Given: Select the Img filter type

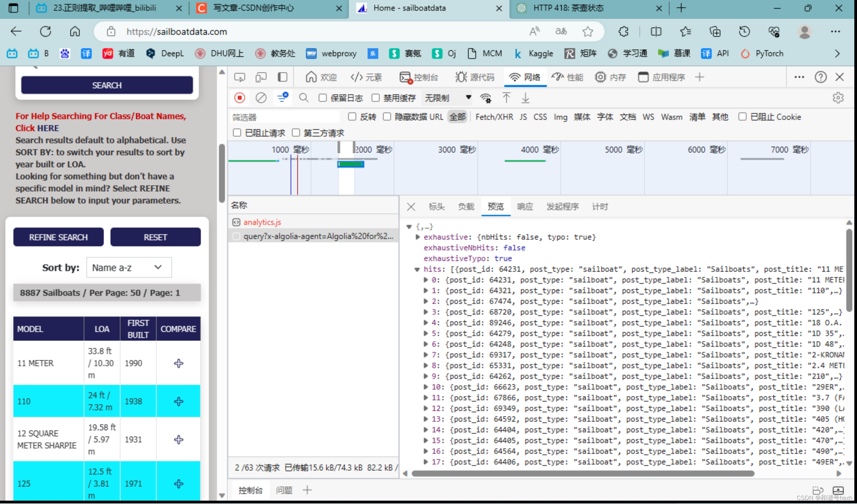Looking at the screenshot, I should [560, 117].
